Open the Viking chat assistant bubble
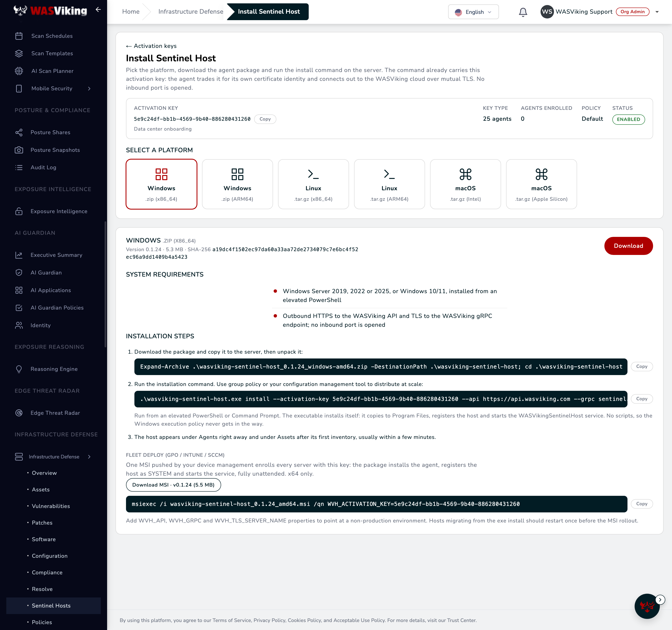Screen dimensions: 672x630 [647, 607]
